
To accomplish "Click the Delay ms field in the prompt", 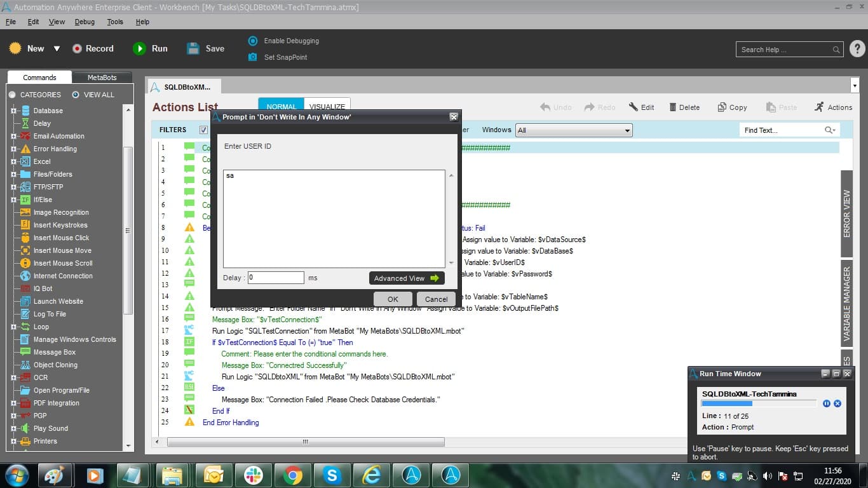I will (x=276, y=278).
